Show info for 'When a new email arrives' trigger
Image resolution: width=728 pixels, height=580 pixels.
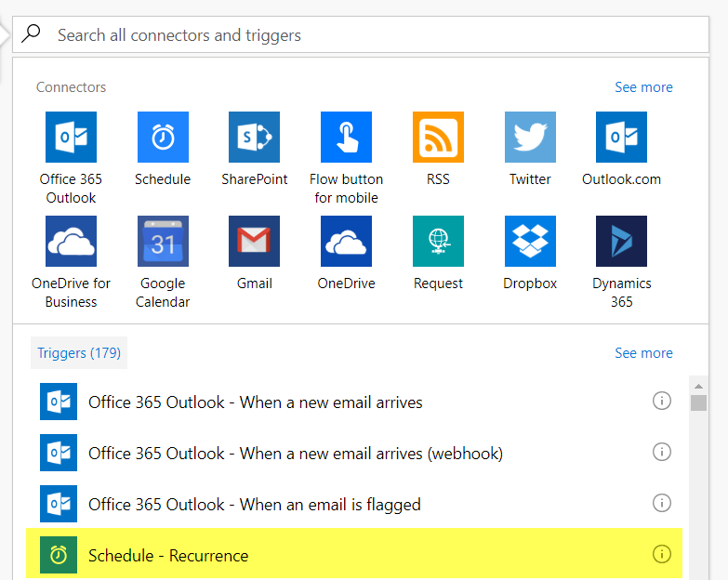pyautogui.click(x=662, y=401)
